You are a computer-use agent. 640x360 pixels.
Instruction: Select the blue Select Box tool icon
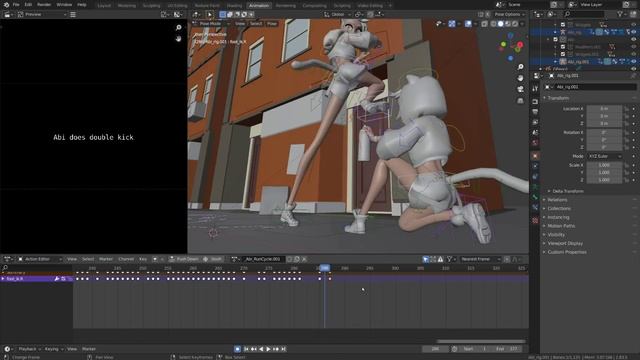click(222, 14)
